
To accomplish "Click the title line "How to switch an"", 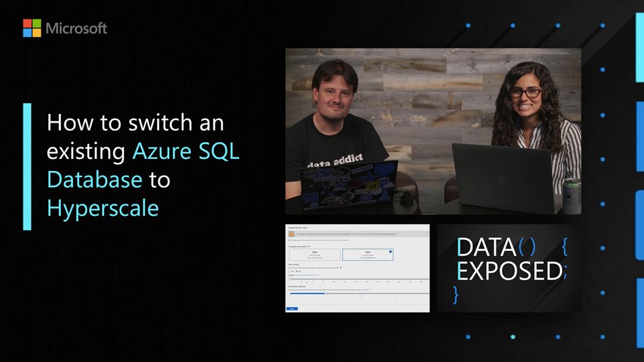I will click(x=136, y=122).
